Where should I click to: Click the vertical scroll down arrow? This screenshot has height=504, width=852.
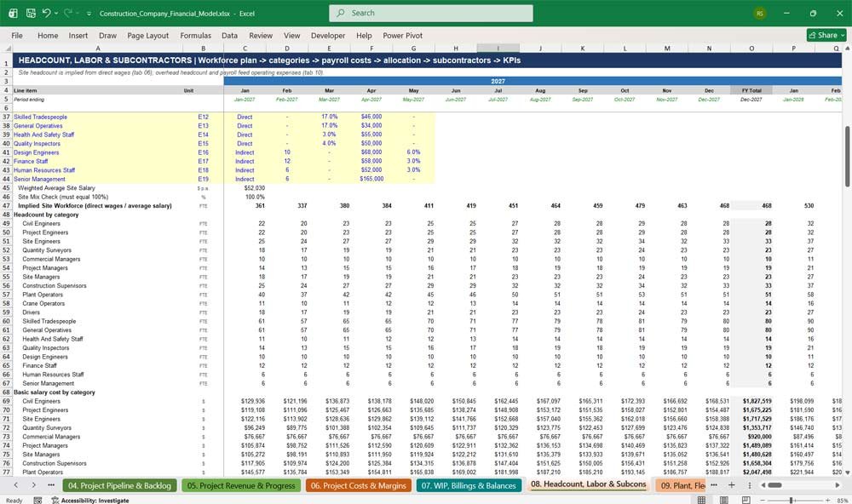(847, 472)
